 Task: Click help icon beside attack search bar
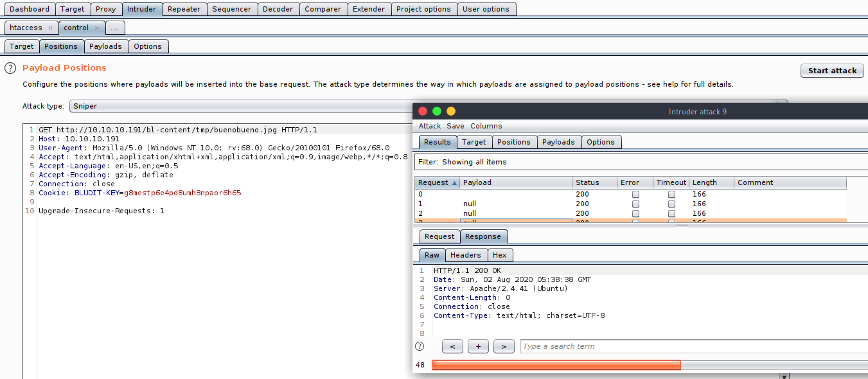[x=420, y=346]
